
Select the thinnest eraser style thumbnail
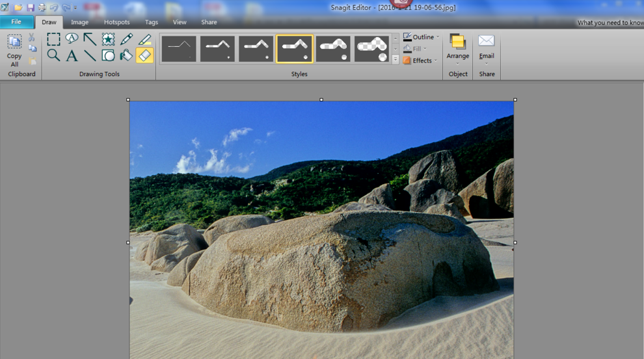click(179, 49)
